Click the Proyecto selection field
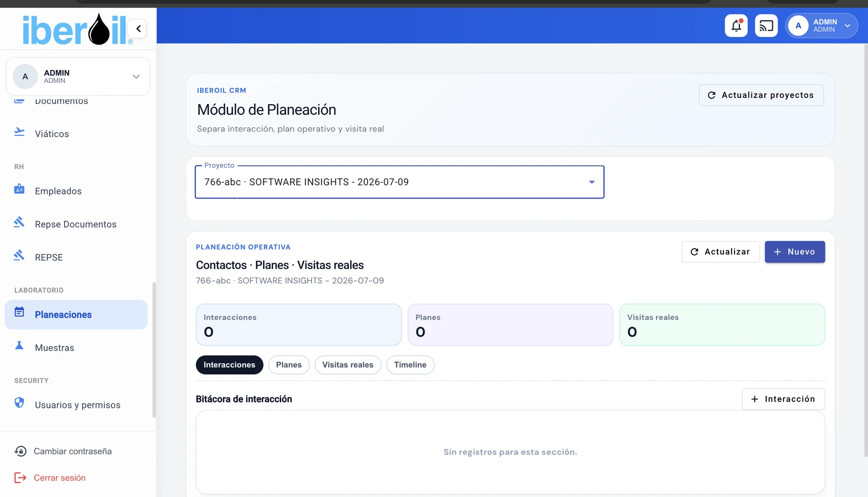868x497 pixels. tap(399, 182)
